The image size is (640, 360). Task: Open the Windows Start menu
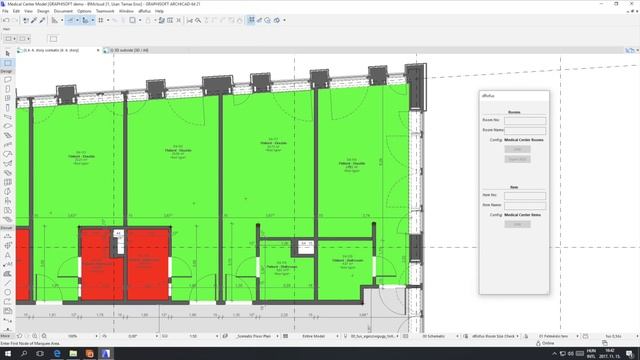(x=8, y=353)
